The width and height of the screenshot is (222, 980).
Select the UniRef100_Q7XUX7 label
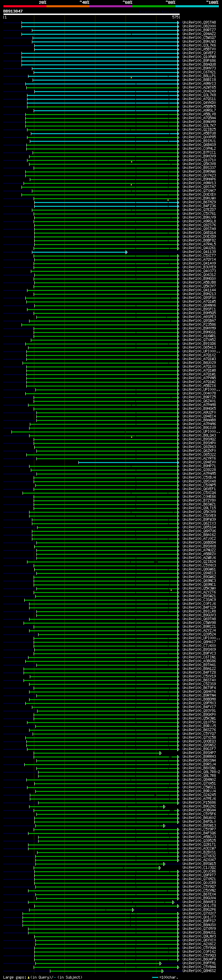[199, 913]
